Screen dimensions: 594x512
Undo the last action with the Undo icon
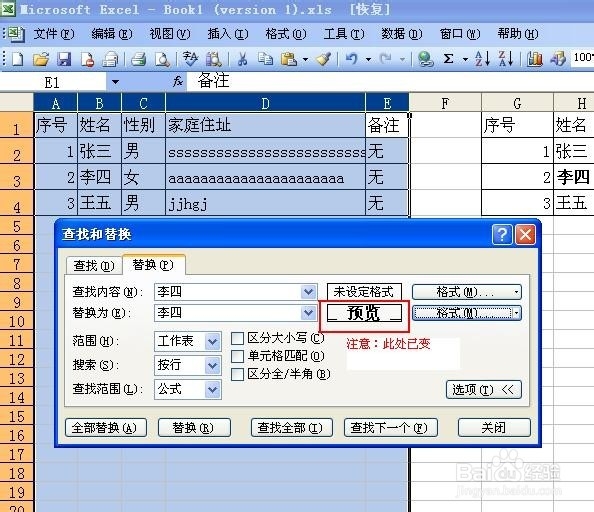click(x=352, y=59)
